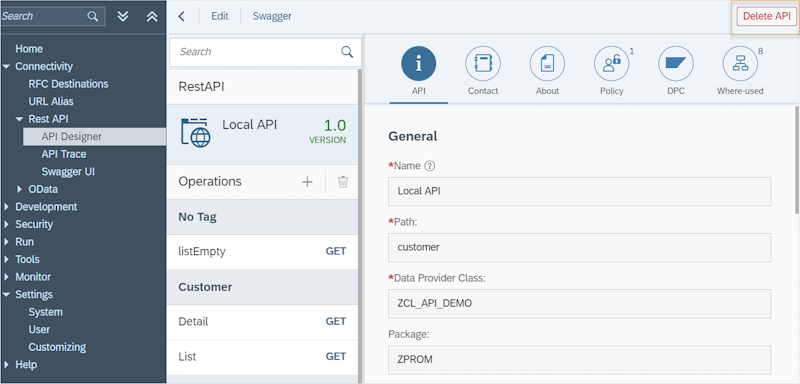Open Home in the navigation tree
Image resolution: width=800 pixels, height=384 pixels.
(29, 49)
